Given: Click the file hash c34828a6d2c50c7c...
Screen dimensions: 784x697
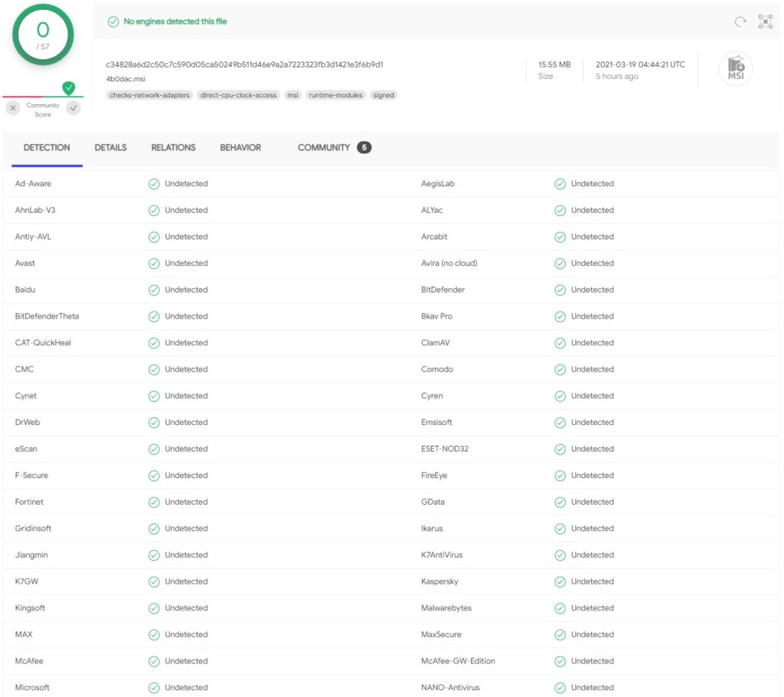Looking at the screenshot, I should click(244, 64).
